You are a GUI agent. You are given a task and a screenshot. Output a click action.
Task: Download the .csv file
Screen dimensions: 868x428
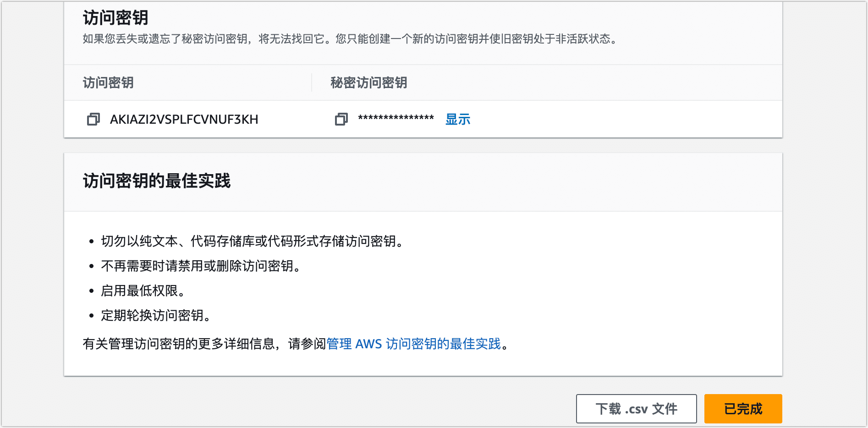coord(636,409)
